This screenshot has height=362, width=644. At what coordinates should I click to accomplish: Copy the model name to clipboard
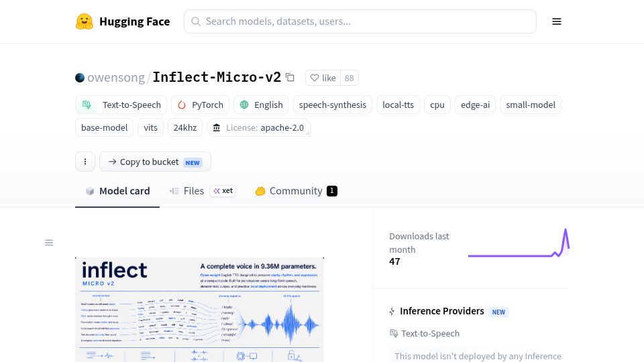click(290, 77)
